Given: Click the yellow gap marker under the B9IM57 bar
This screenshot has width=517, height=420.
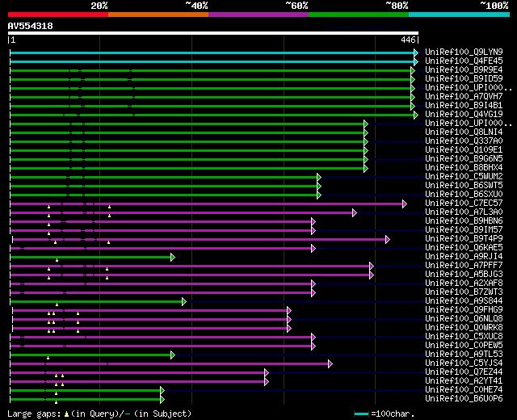Looking at the screenshot, I should click(48, 233).
